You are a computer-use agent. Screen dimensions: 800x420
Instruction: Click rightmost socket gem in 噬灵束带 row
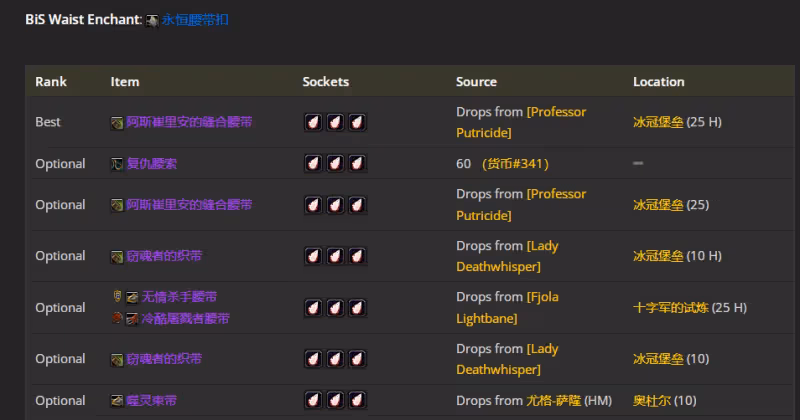pyautogui.click(x=357, y=400)
